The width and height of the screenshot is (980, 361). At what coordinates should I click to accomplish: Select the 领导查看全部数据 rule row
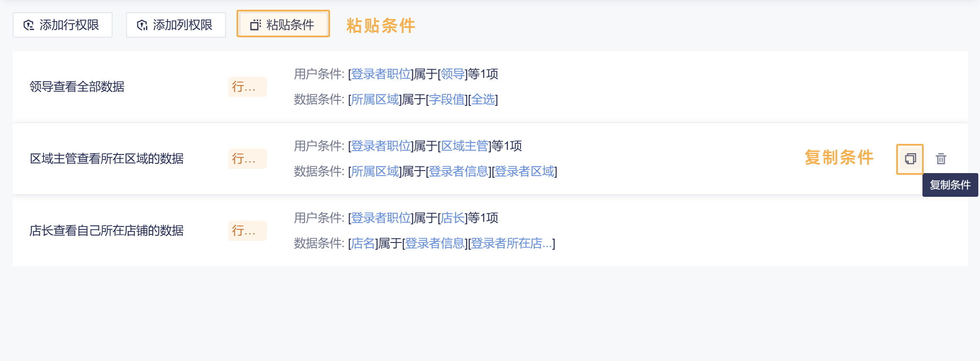click(77, 87)
